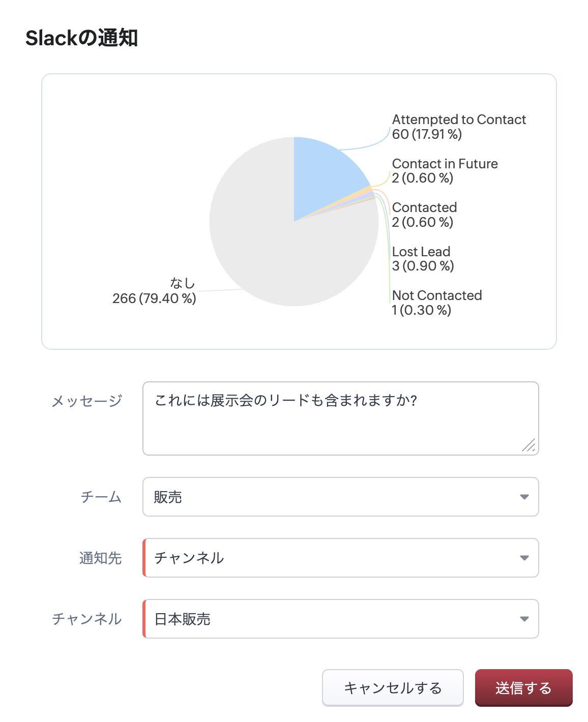
Task: Click the message box resize handle
Action: coord(529,445)
